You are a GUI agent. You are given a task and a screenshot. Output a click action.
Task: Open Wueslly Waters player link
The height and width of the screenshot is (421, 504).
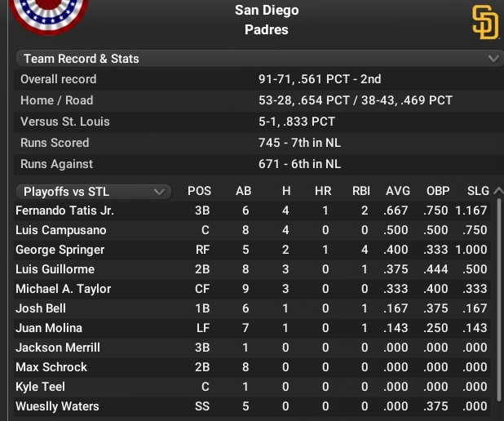click(57, 406)
